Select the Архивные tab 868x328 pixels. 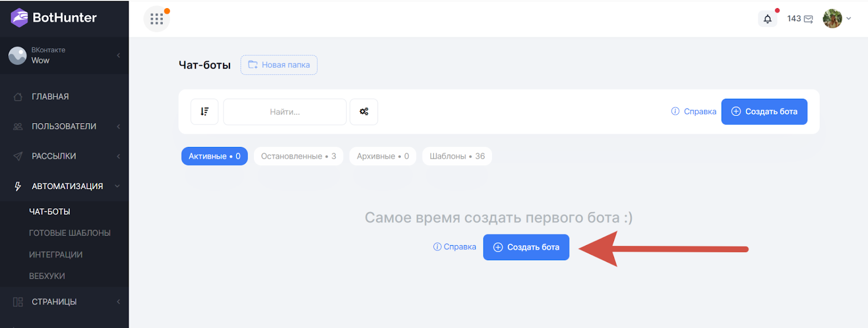[382, 156]
